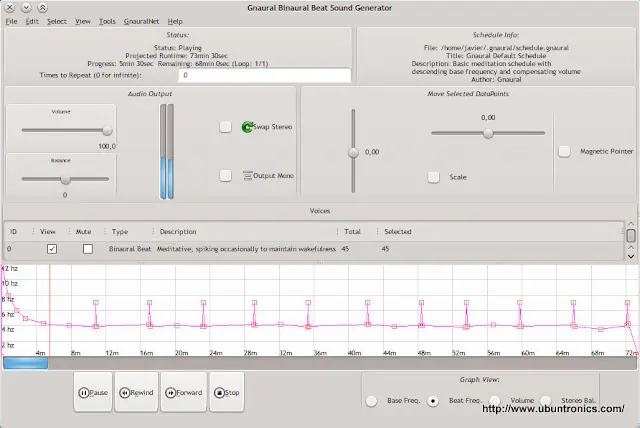
Task: Select the 'Binaural Beat' voice type cell
Action: click(130, 249)
